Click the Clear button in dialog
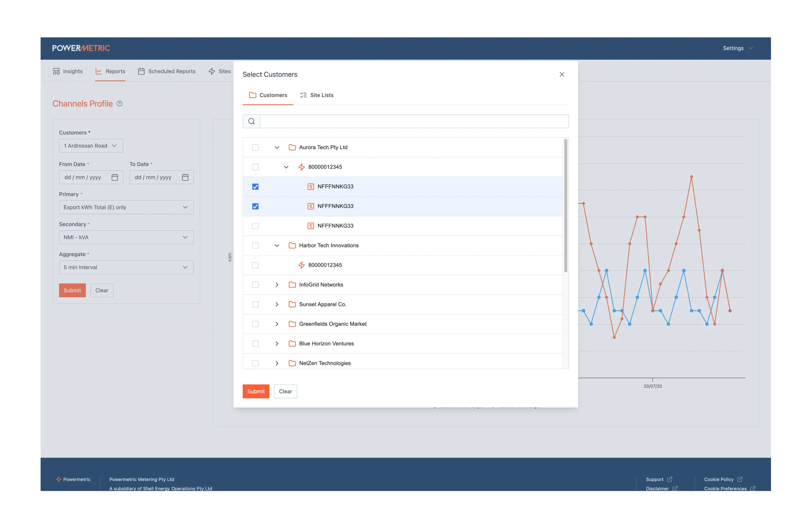 point(285,391)
